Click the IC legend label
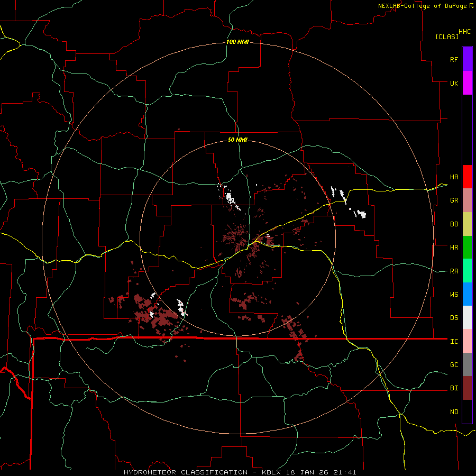Screen dimensions: 476x476 (454, 342)
